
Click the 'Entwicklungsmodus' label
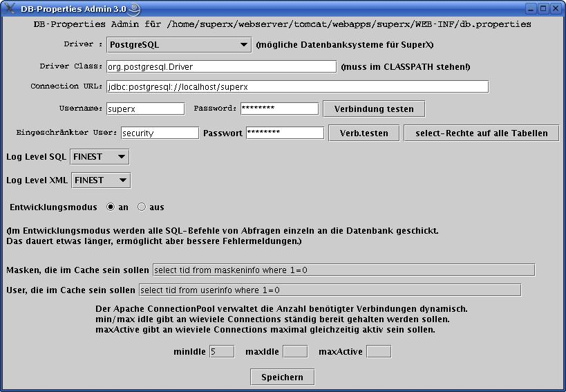coord(53,207)
